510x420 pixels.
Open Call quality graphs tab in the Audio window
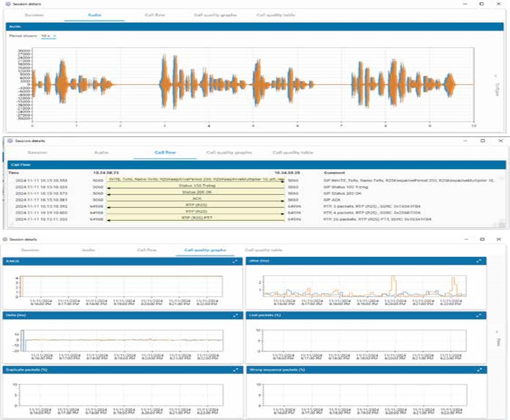215,15
